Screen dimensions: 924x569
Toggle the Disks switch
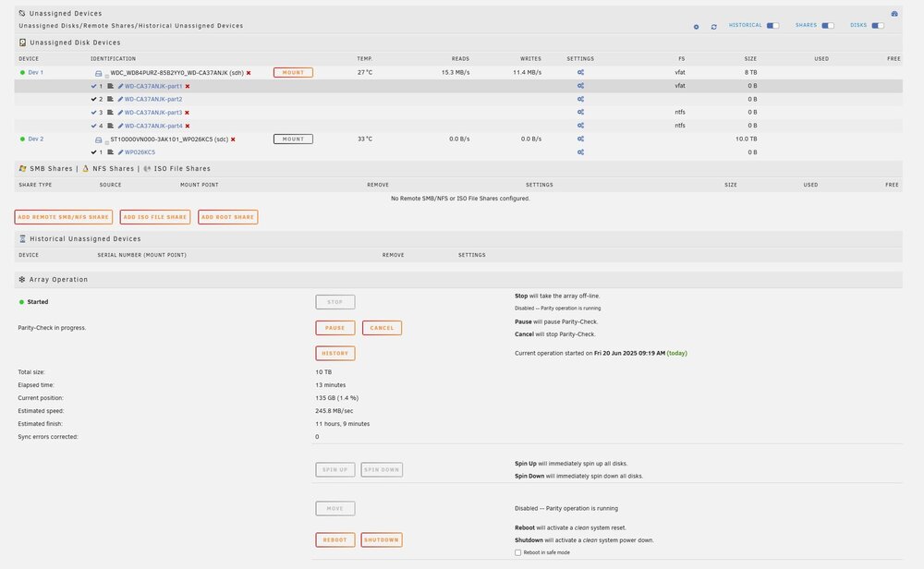878,25
